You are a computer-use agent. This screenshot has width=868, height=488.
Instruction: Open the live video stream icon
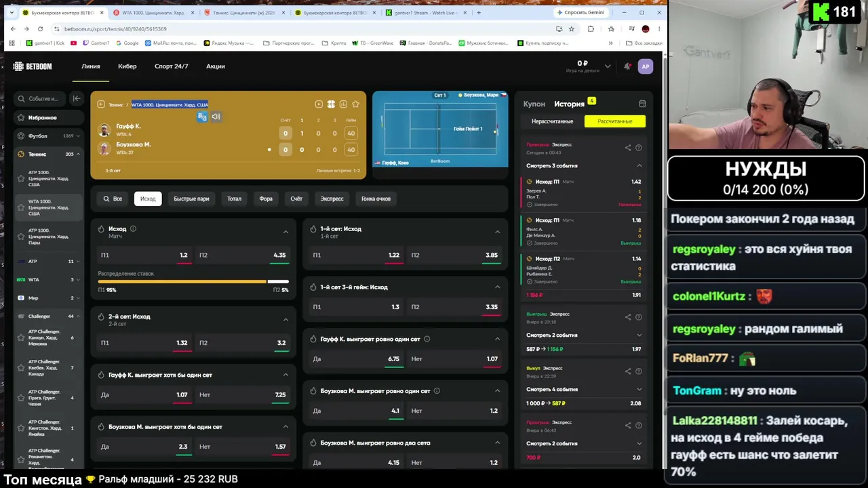tap(319, 104)
